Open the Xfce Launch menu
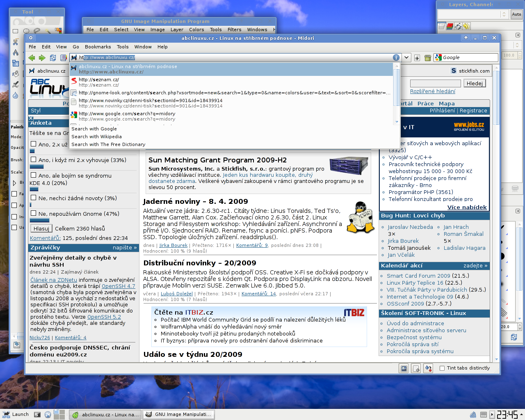Viewport: 525px width, 420px height. [x=16, y=414]
